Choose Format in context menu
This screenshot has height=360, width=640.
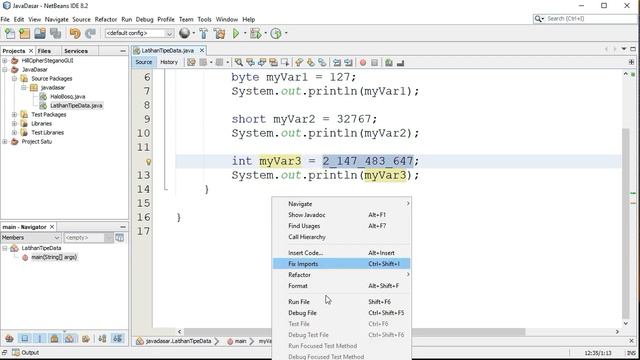click(x=342, y=286)
